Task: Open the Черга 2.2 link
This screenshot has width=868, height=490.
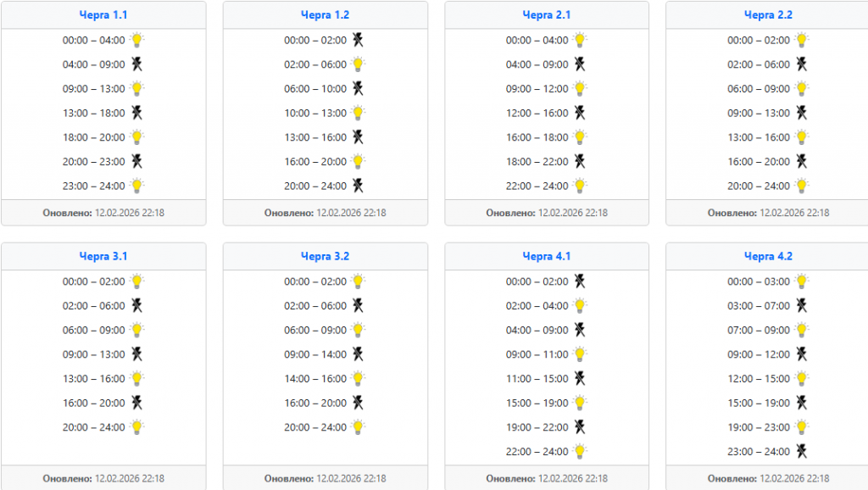Action: 768,15
